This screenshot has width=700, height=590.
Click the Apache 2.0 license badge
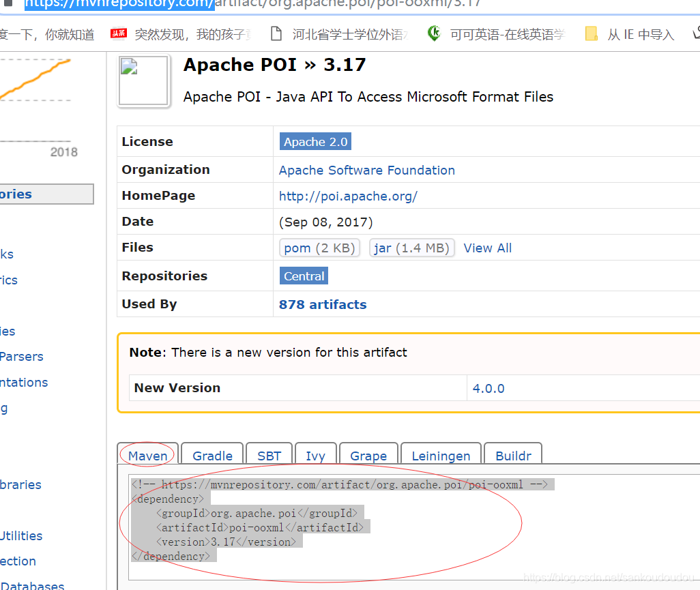point(315,141)
